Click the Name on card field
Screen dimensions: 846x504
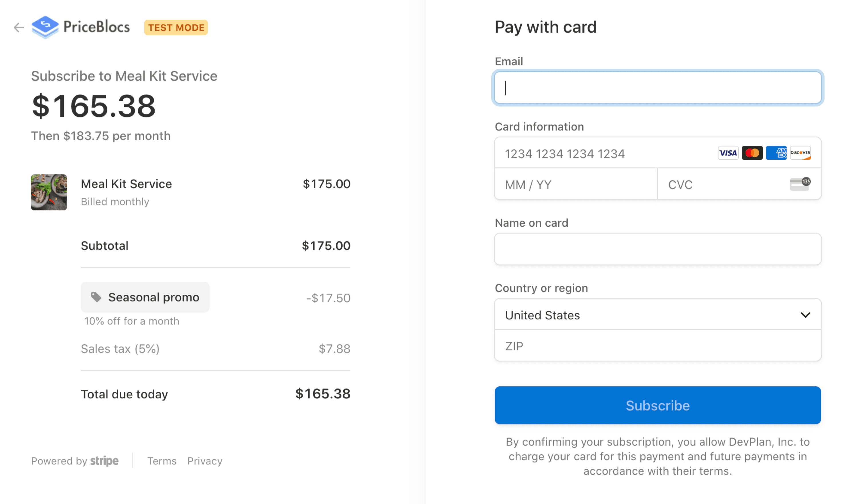point(657,249)
